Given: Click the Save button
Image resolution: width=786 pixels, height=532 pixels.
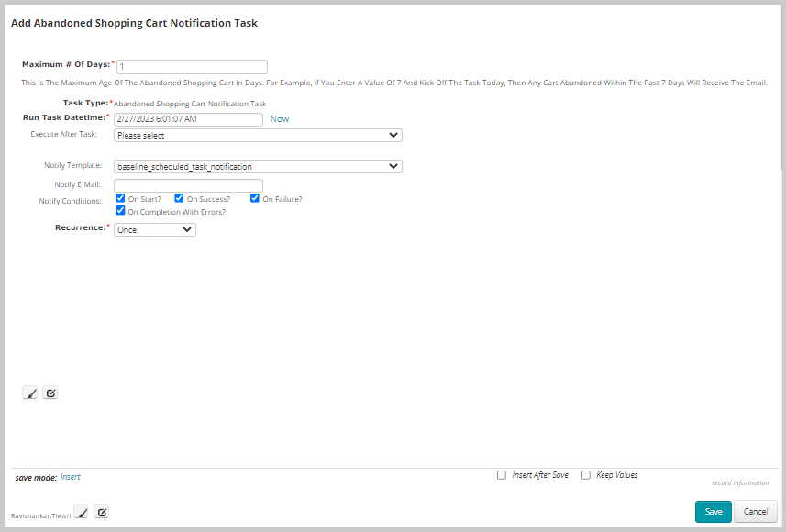Looking at the screenshot, I should [714, 512].
